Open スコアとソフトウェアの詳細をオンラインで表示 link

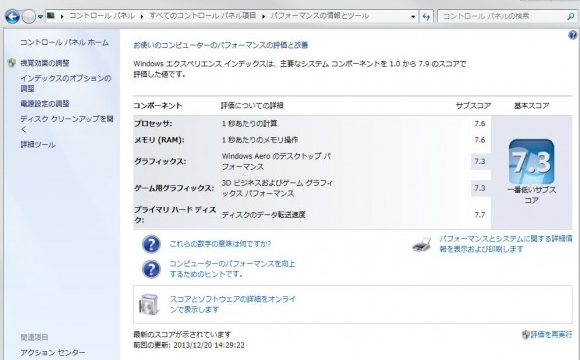(233, 304)
